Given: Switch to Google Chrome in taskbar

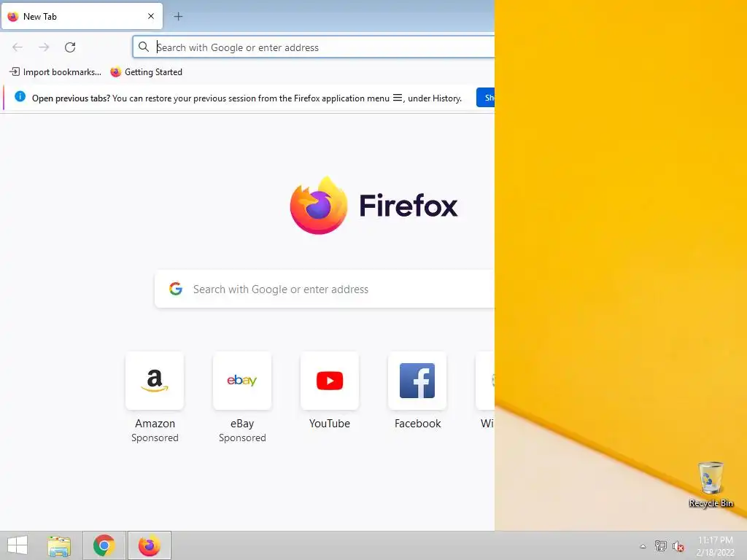Looking at the screenshot, I should click(x=104, y=545).
